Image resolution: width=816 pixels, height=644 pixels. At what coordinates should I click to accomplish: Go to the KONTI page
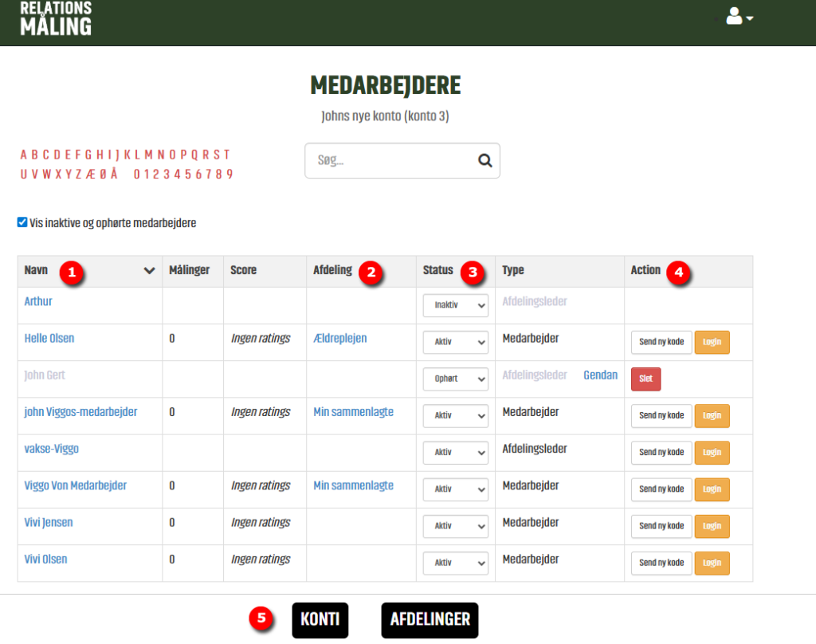click(320, 620)
